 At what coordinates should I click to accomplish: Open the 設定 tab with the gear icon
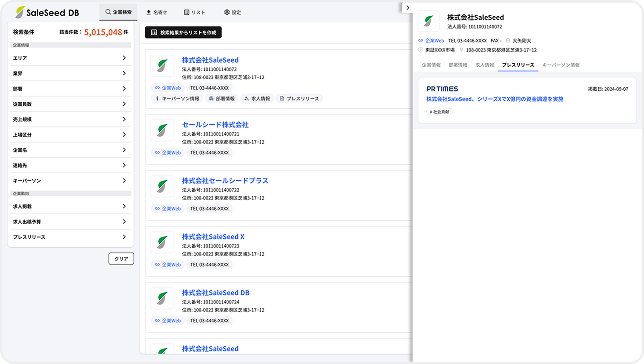232,12
